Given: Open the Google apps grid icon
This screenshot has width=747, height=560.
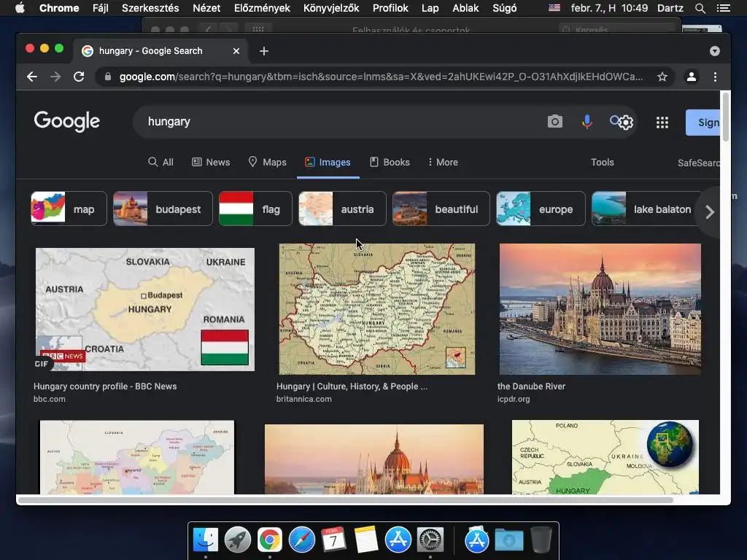Looking at the screenshot, I should click(x=662, y=122).
